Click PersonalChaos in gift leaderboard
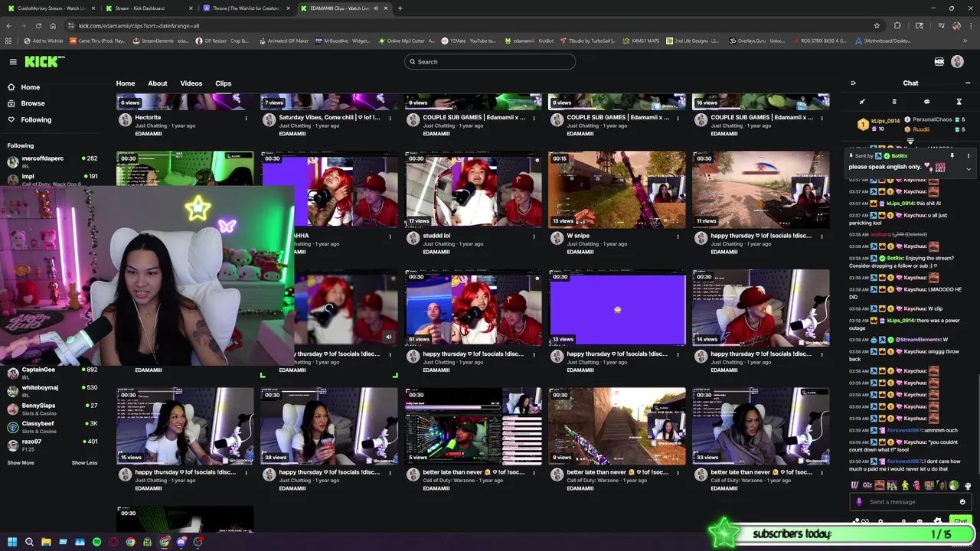The height and width of the screenshot is (551, 980). coord(932,119)
